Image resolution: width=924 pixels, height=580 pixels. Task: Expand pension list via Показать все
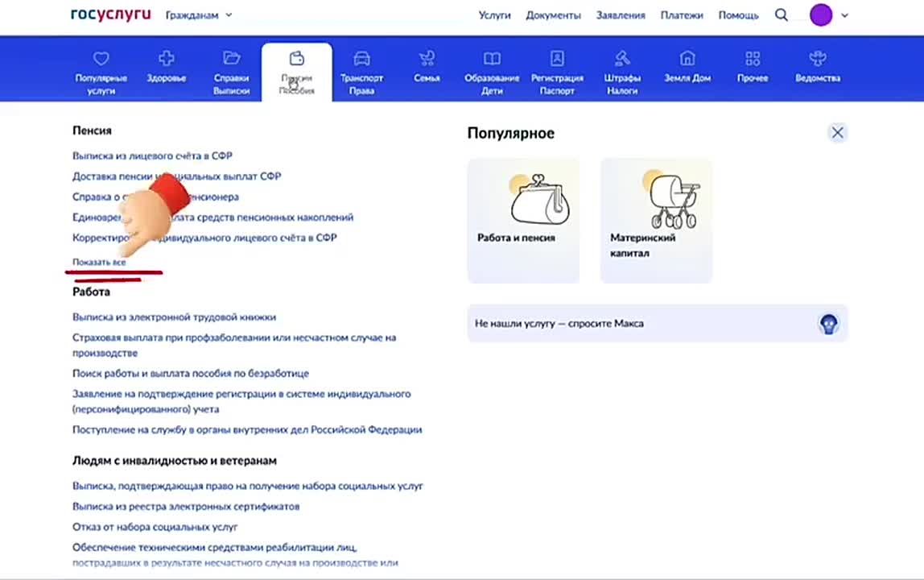[x=99, y=263]
